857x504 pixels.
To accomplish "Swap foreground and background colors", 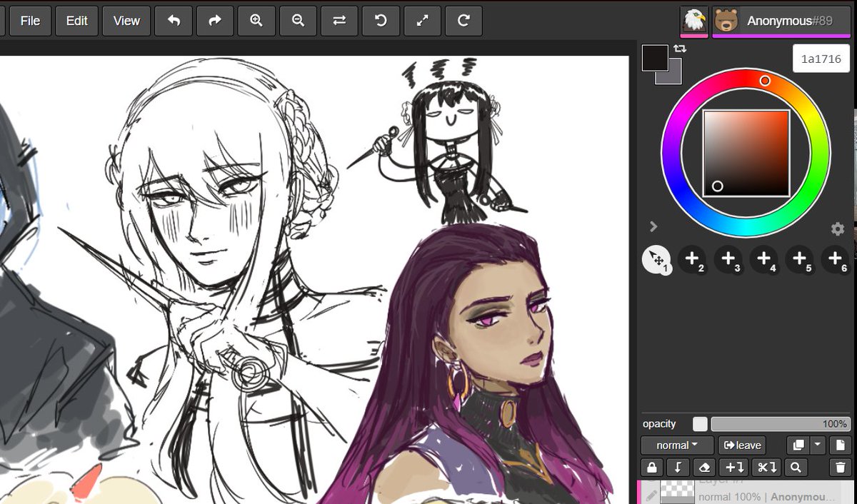I will point(680,49).
